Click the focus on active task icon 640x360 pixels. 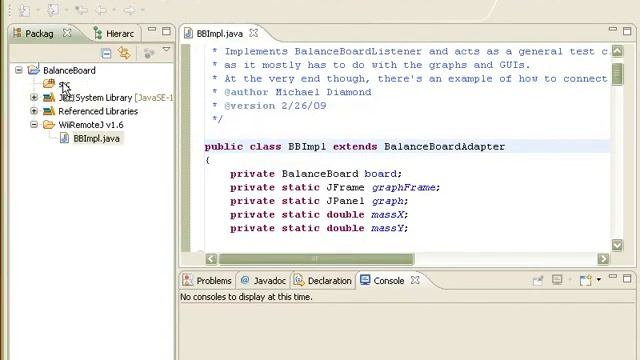(149, 53)
